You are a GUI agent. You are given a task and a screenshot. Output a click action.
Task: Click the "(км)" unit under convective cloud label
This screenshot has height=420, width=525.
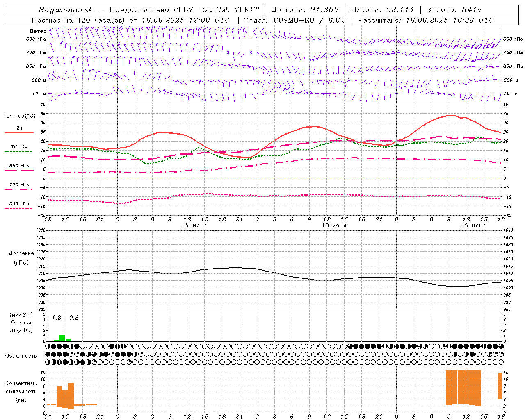click(21, 399)
